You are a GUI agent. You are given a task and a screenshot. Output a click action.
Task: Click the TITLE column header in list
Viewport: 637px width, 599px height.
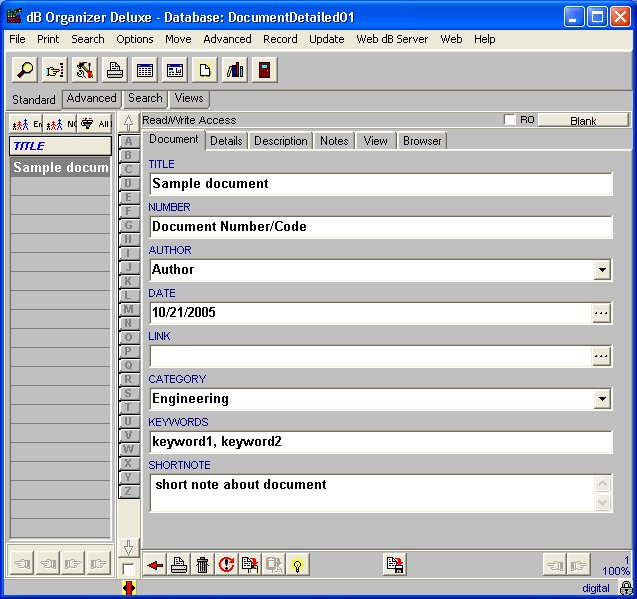(60, 146)
